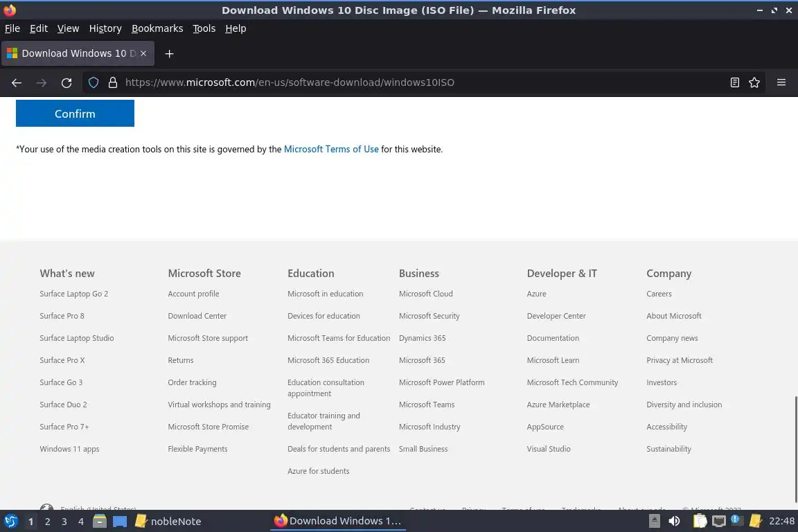Open the Windows 11 apps link
Screen dimensions: 798x532
[x=69, y=449]
